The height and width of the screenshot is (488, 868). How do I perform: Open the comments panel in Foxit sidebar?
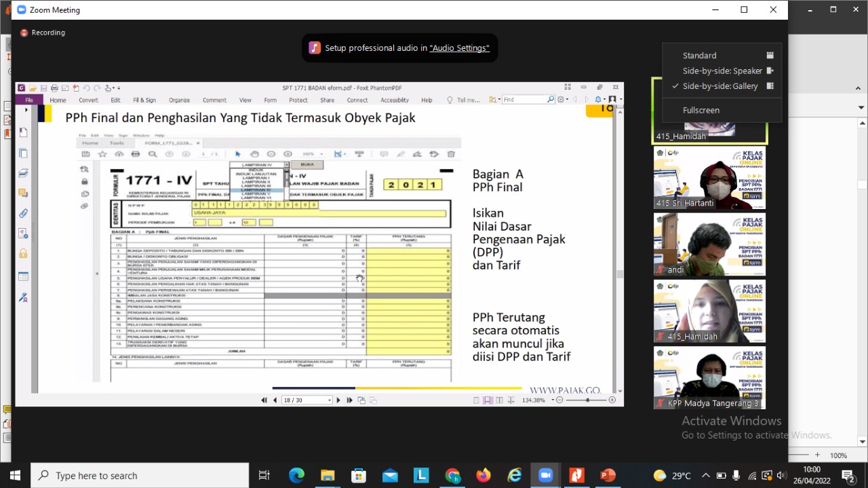pos(23,193)
